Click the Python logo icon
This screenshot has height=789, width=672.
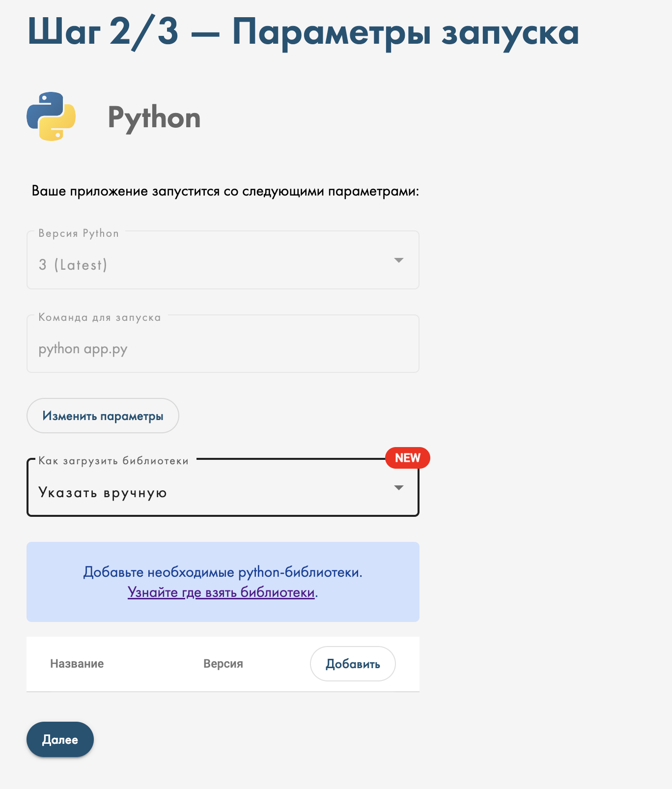point(51,116)
